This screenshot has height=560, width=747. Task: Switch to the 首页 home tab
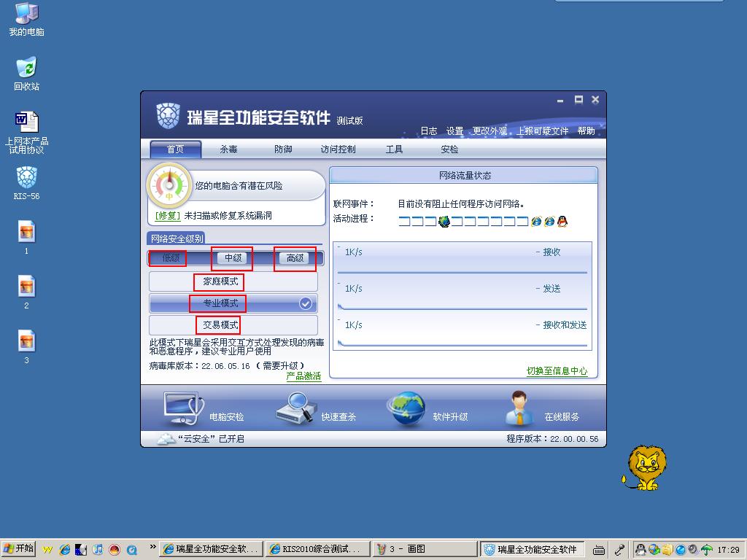175,149
